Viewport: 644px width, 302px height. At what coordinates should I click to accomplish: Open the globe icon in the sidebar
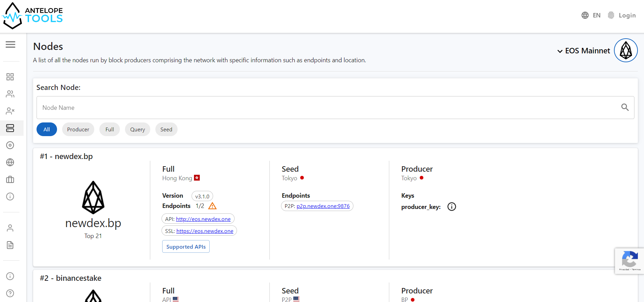[10, 162]
